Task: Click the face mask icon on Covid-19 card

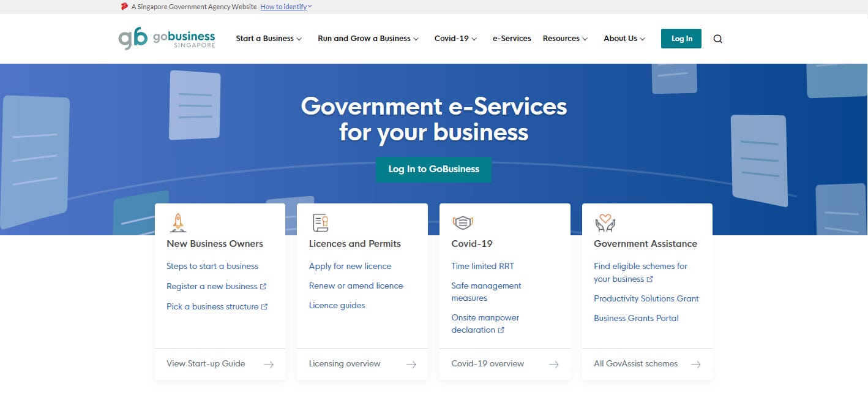Action: 463,222
